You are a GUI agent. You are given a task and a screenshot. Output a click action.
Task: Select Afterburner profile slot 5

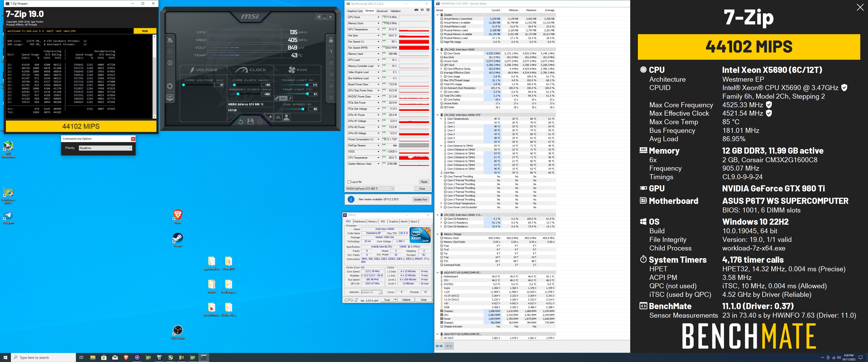[331, 98]
